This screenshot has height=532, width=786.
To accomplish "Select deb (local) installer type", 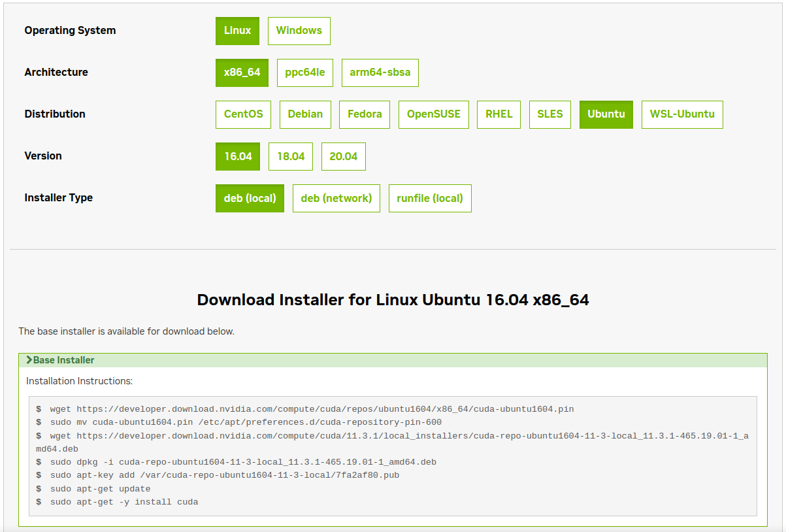I will 250,198.
